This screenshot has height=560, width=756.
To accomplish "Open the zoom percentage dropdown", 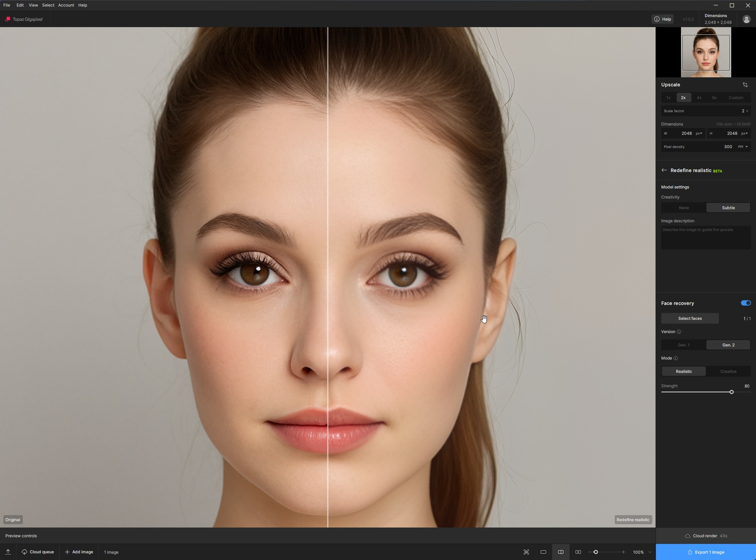I will pos(650,552).
